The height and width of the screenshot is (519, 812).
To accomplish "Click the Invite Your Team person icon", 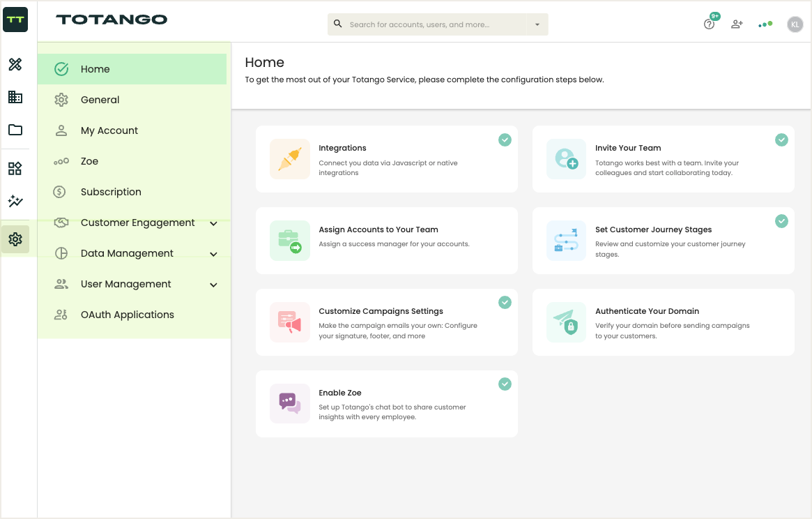I will 567,159.
